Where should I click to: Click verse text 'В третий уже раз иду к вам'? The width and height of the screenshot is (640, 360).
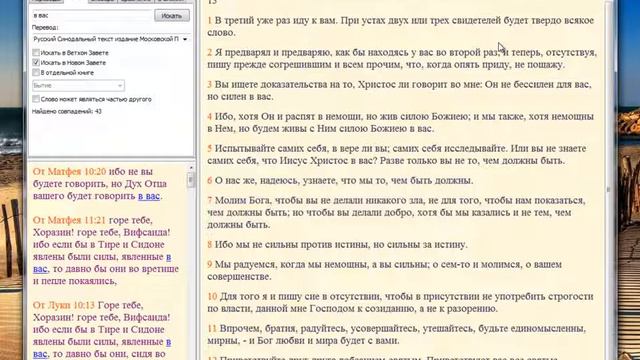click(x=276, y=20)
